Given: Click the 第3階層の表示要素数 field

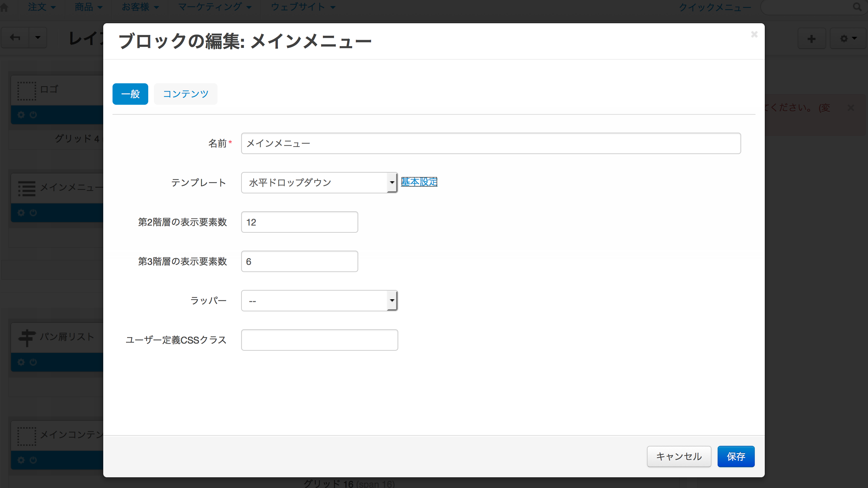Looking at the screenshot, I should (x=299, y=261).
